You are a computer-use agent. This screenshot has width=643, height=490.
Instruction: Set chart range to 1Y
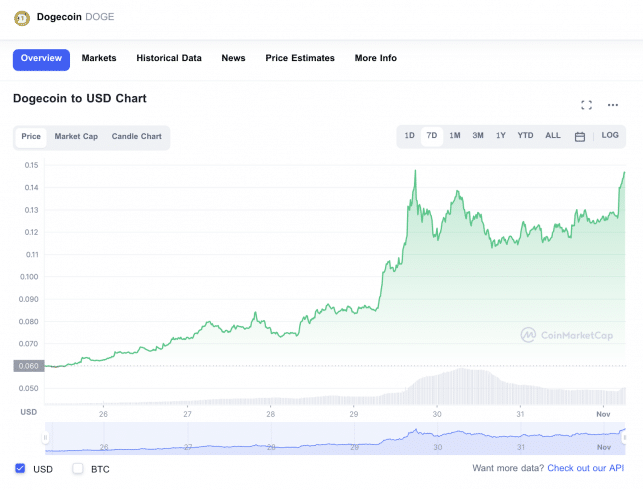tap(501, 135)
